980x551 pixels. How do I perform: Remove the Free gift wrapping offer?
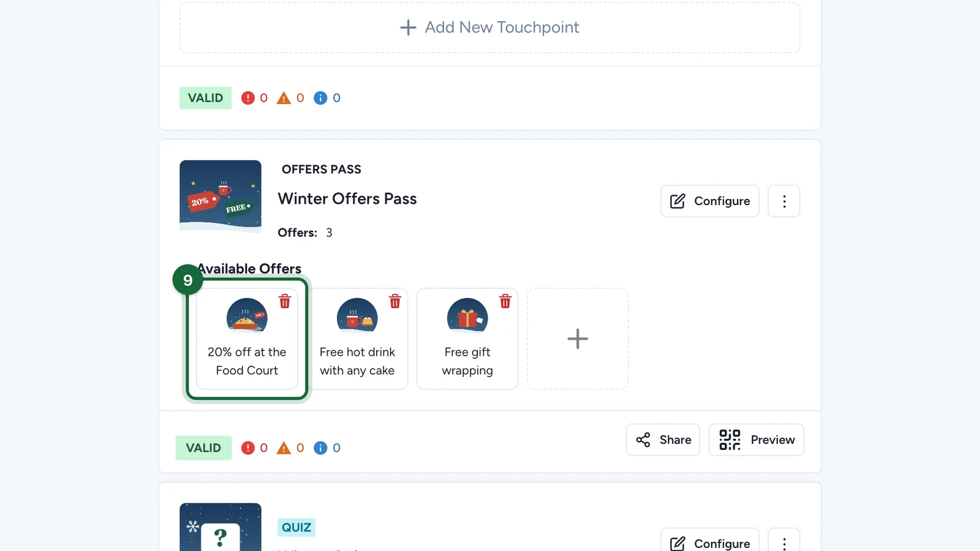click(505, 301)
